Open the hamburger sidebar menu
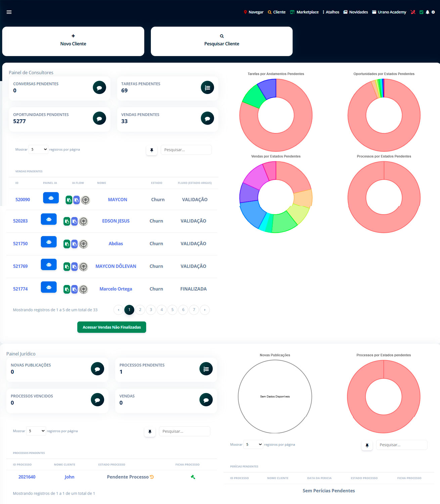 9,12
